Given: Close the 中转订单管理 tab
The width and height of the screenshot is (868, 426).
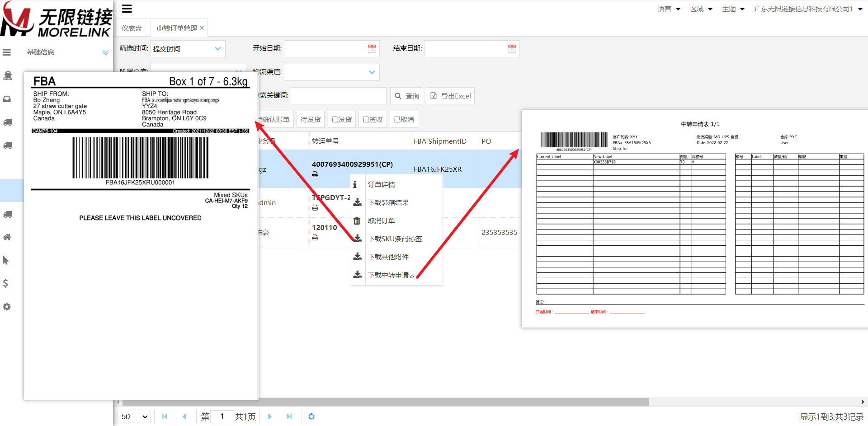Looking at the screenshot, I should click(202, 28).
